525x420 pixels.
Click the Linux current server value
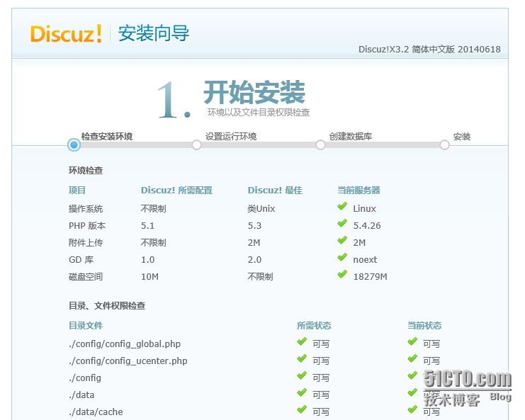364,208
